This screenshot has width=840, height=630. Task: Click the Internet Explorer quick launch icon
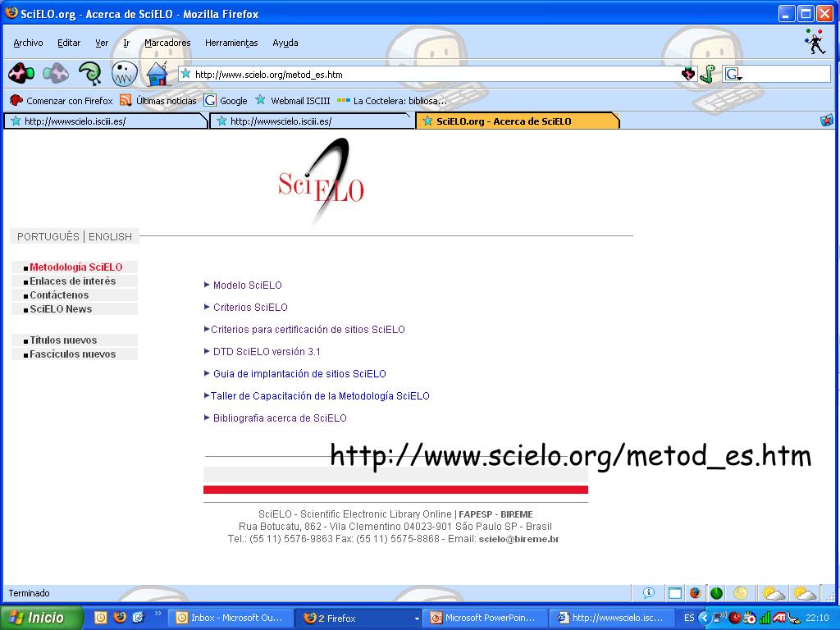pos(138,617)
